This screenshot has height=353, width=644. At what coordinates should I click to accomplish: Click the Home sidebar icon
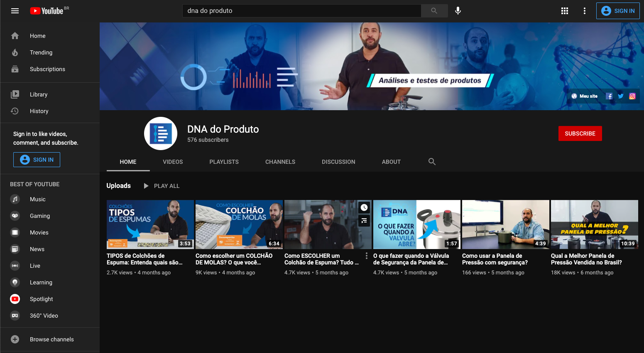[15, 36]
